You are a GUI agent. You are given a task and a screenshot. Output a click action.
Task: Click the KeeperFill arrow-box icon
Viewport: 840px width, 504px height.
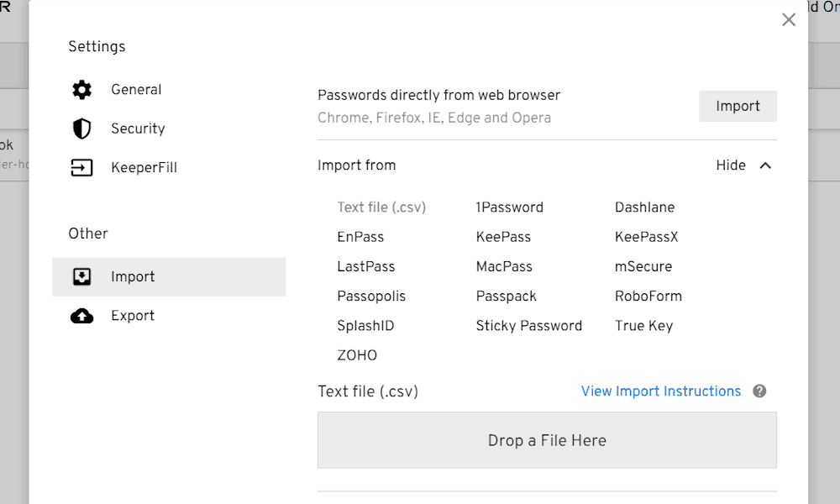(x=82, y=168)
